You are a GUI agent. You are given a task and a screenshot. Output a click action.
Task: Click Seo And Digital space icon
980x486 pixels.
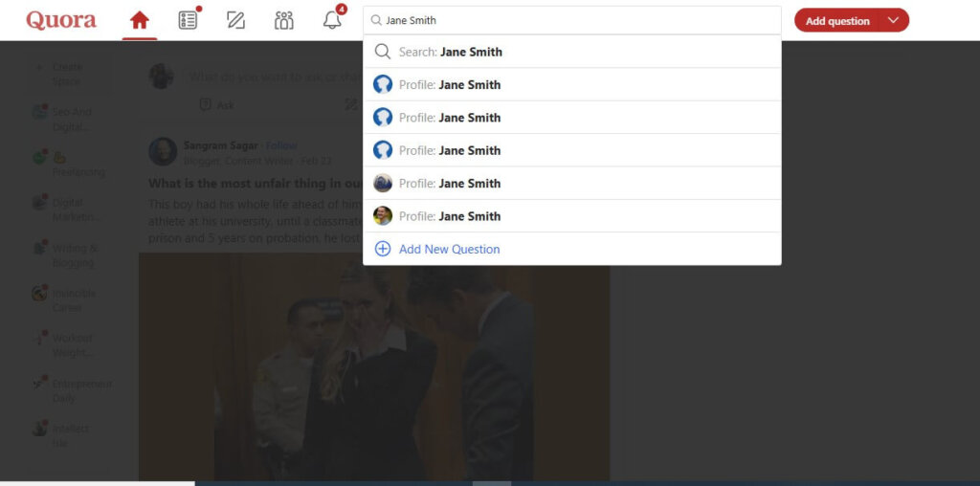pyautogui.click(x=40, y=113)
